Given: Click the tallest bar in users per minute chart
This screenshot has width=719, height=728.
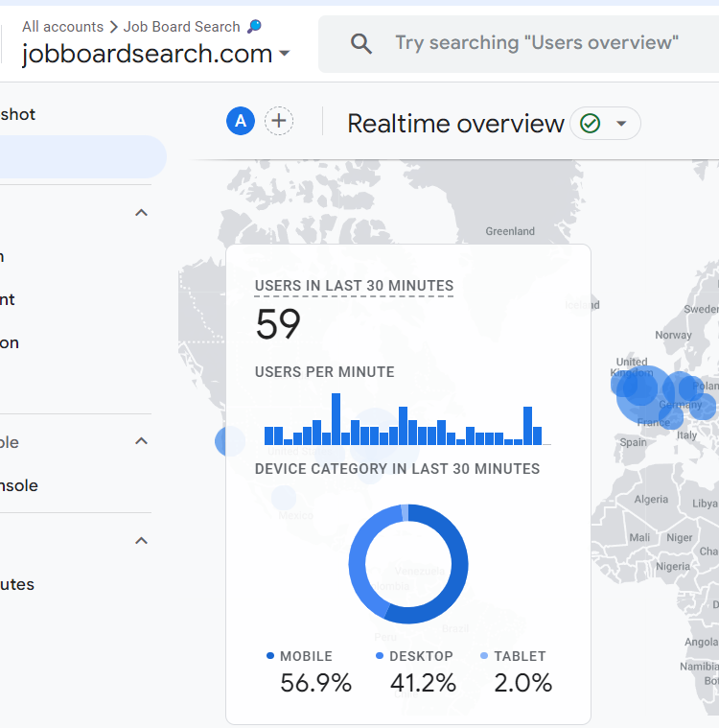Looking at the screenshot, I should point(336,419).
